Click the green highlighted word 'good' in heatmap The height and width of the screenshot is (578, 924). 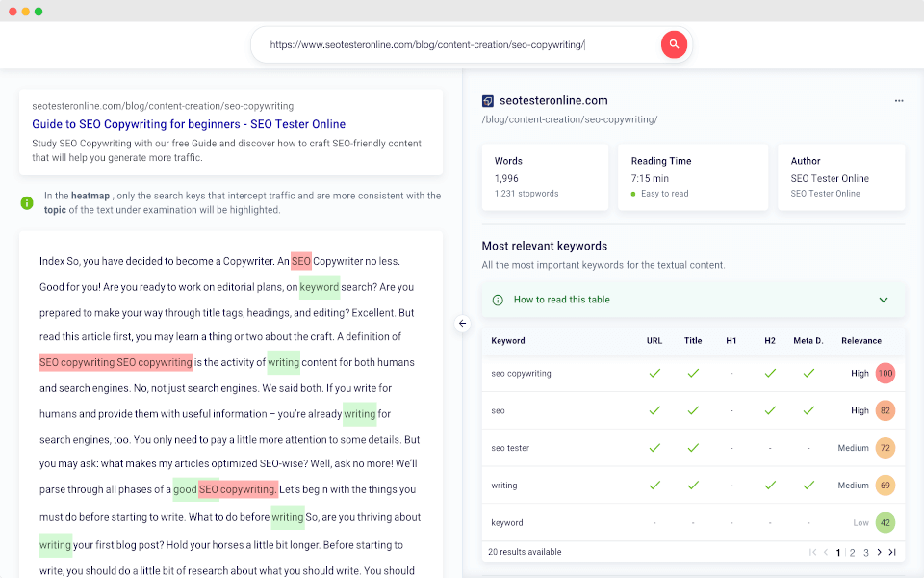pyautogui.click(x=185, y=489)
